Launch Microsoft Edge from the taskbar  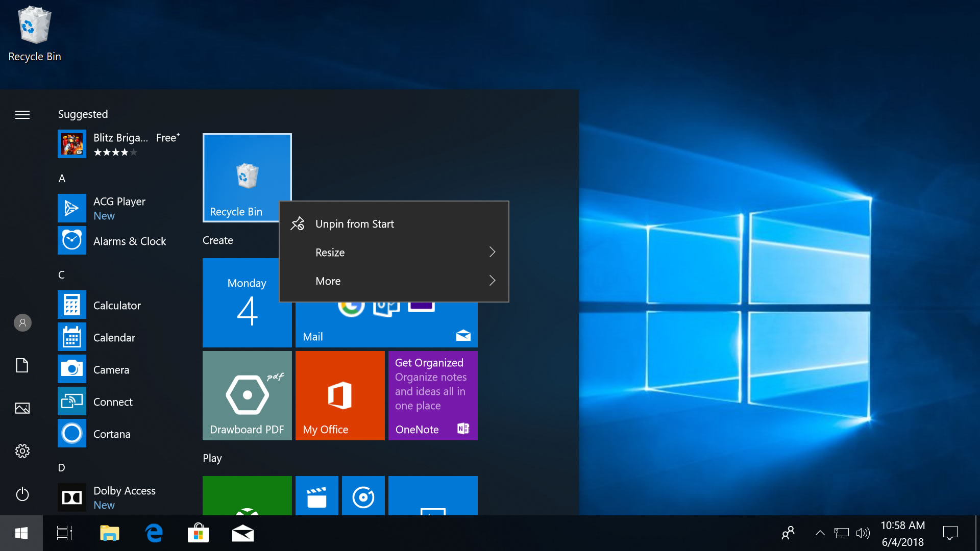tap(154, 533)
